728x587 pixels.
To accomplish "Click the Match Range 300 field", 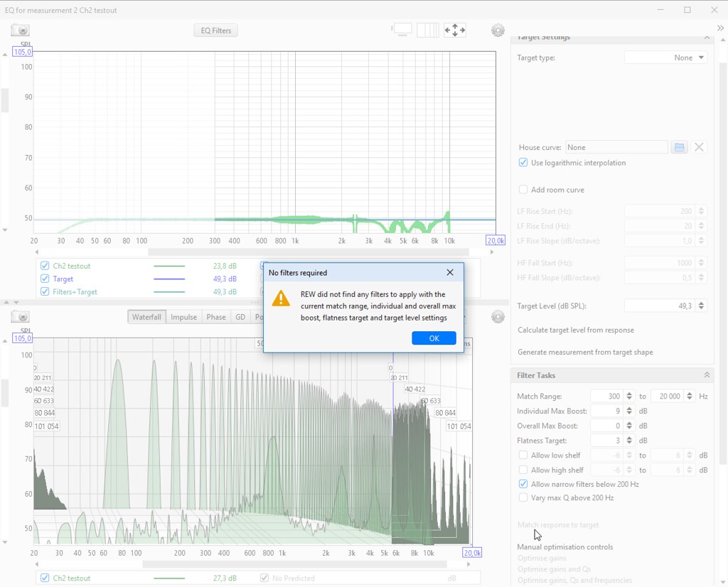I will (x=607, y=396).
